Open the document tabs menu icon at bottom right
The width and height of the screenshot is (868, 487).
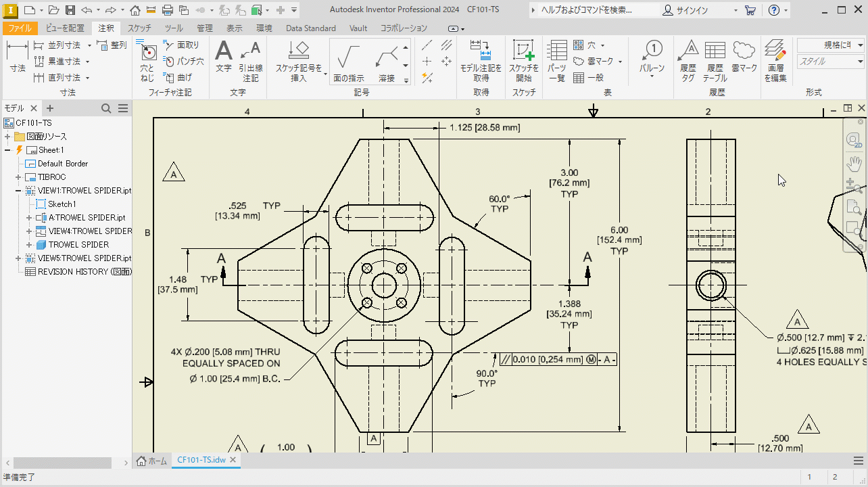click(859, 461)
